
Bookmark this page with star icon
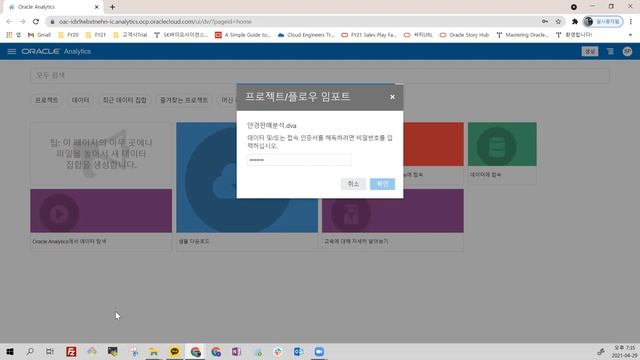pos(558,21)
